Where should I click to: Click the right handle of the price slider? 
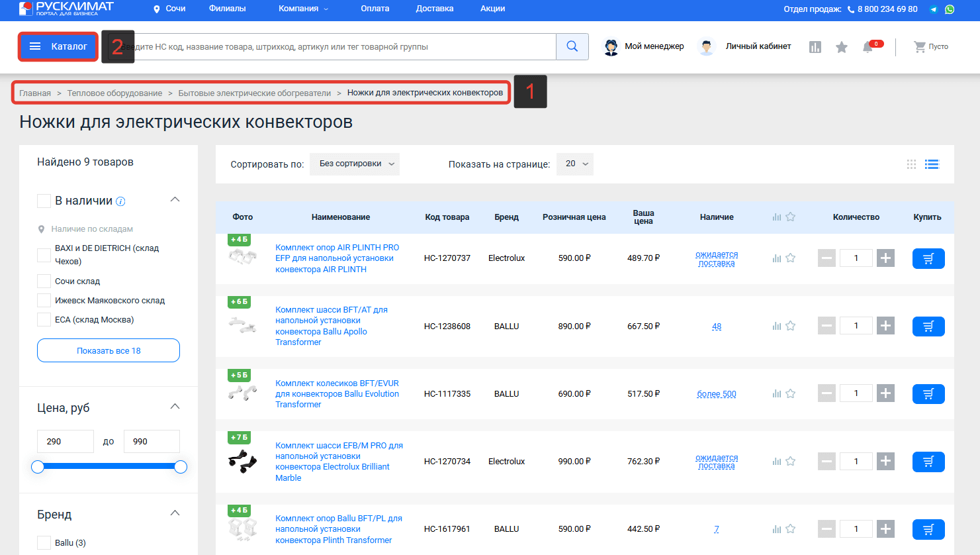click(181, 467)
